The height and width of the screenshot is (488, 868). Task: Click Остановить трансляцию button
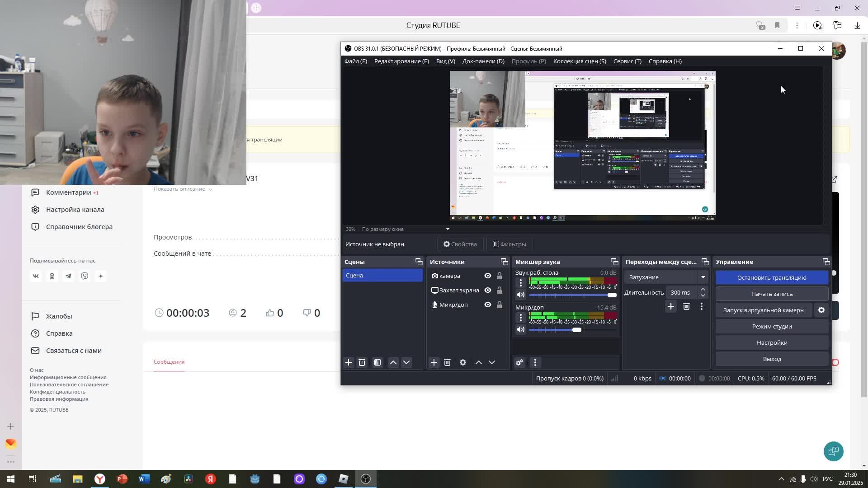pos(772,277)
